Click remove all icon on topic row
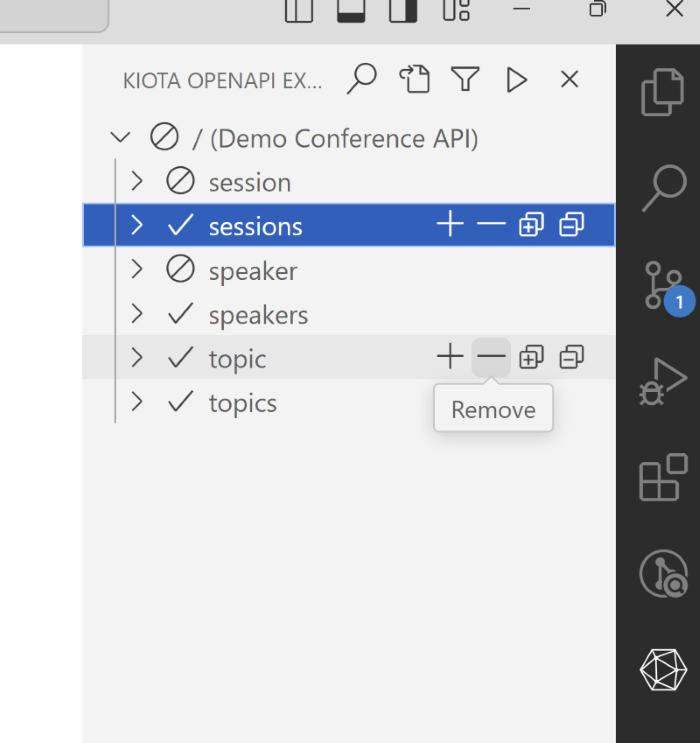 pyautogui.click(x=572, y=357)
